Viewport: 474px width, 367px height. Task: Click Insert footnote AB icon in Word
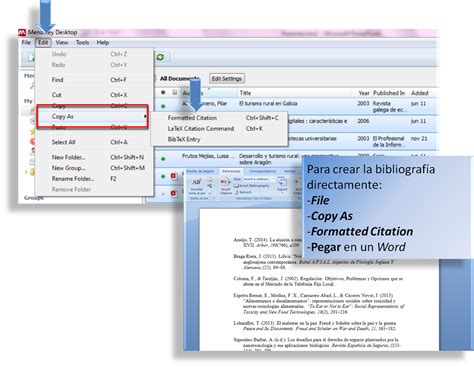(197, 186)
